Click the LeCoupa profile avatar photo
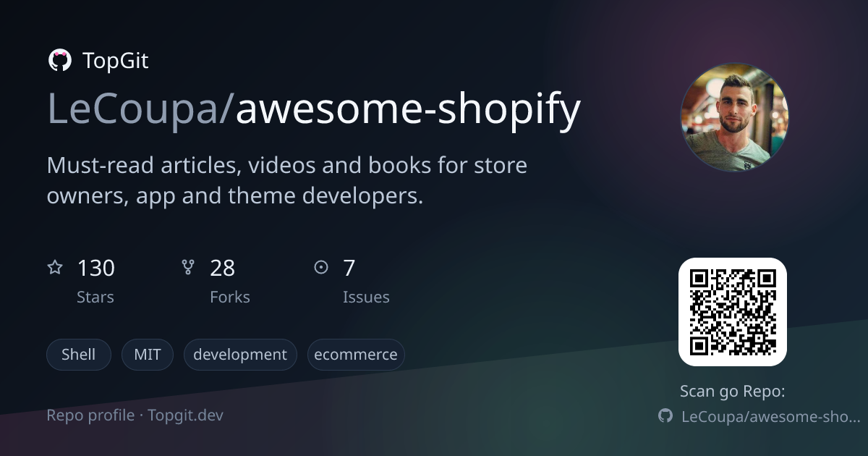This screenshot has height=456, width=868. point(733,117)
